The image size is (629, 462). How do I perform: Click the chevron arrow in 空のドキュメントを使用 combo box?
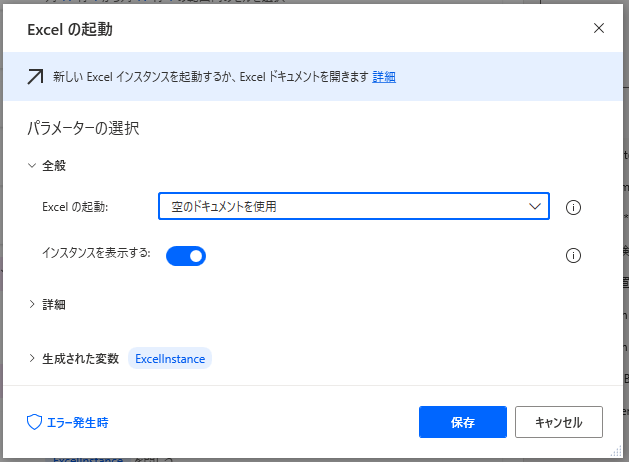pyautogui.click(x=533, y=207)
